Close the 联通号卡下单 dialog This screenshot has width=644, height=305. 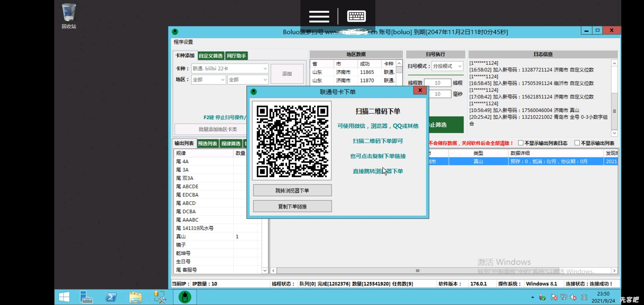pos(420,90)
